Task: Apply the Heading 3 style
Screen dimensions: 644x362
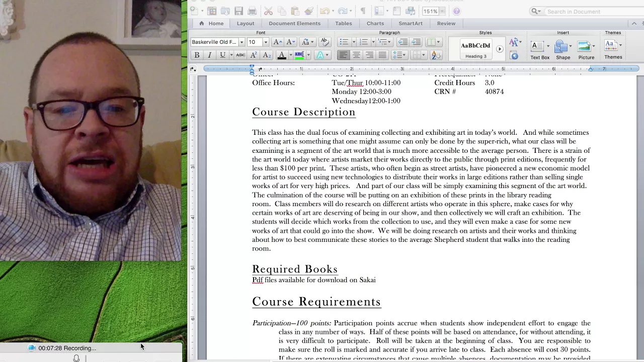Action: click(x=475, y=49)
